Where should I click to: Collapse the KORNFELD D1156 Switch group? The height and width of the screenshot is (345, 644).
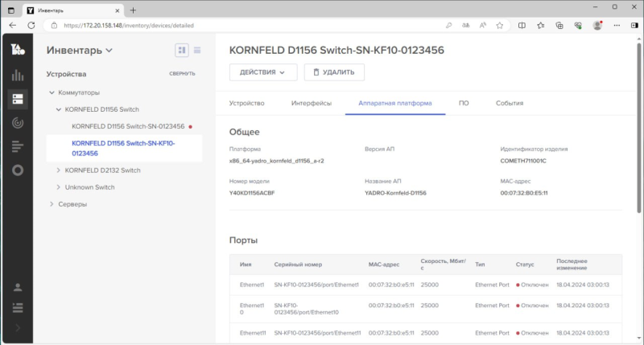pos(58,109)
